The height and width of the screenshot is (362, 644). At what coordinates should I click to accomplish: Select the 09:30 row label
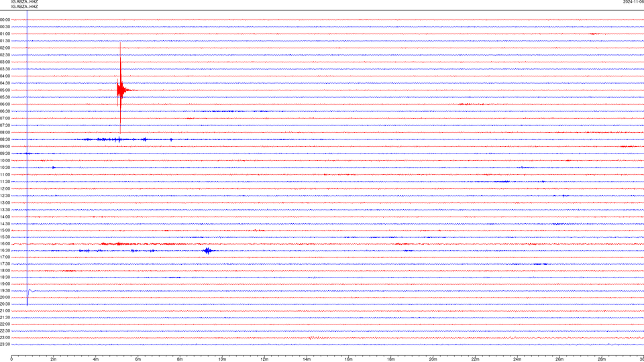click(x=5, y=154)
